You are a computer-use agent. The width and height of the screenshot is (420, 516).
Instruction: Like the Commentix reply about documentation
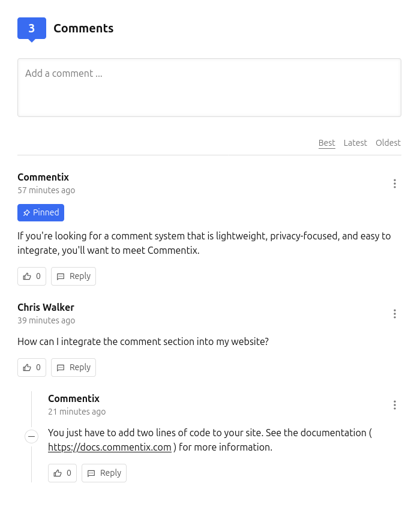click(x=62, y=473)
